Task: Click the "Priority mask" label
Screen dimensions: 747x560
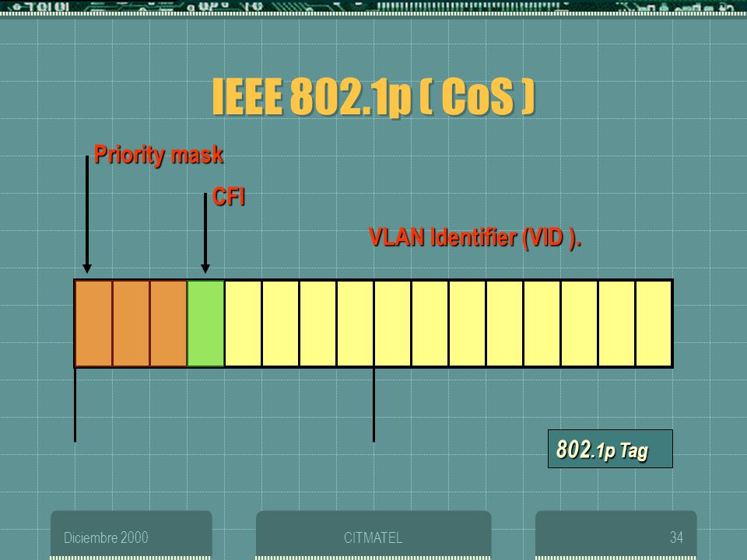Action: 159,155
